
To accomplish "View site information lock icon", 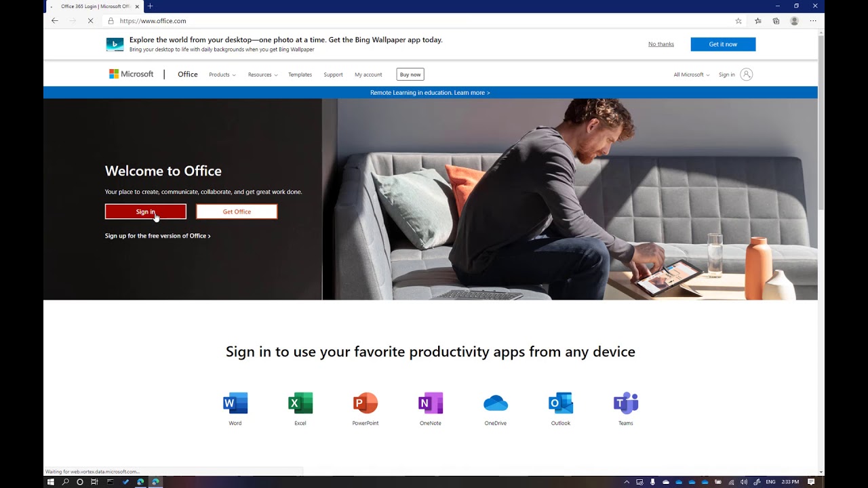I will pos(111,21).
